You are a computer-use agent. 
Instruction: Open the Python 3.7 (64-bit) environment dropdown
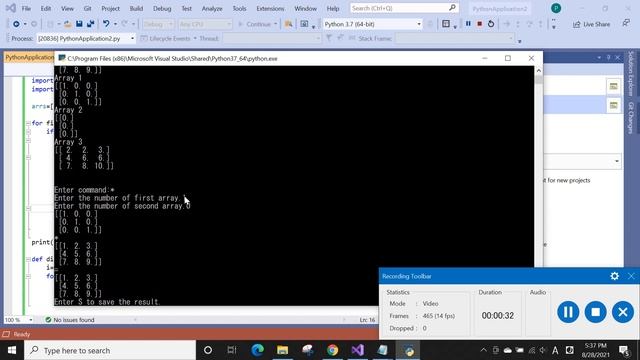pos(419,24)
